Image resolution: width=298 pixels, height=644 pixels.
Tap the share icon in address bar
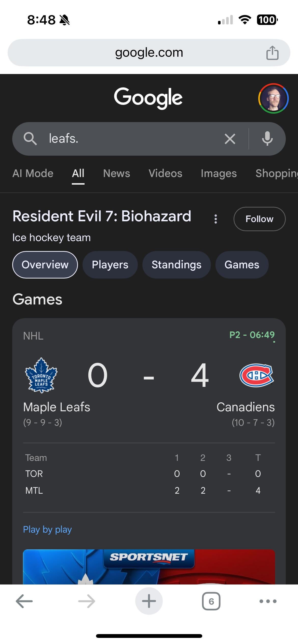pos(272,53)
